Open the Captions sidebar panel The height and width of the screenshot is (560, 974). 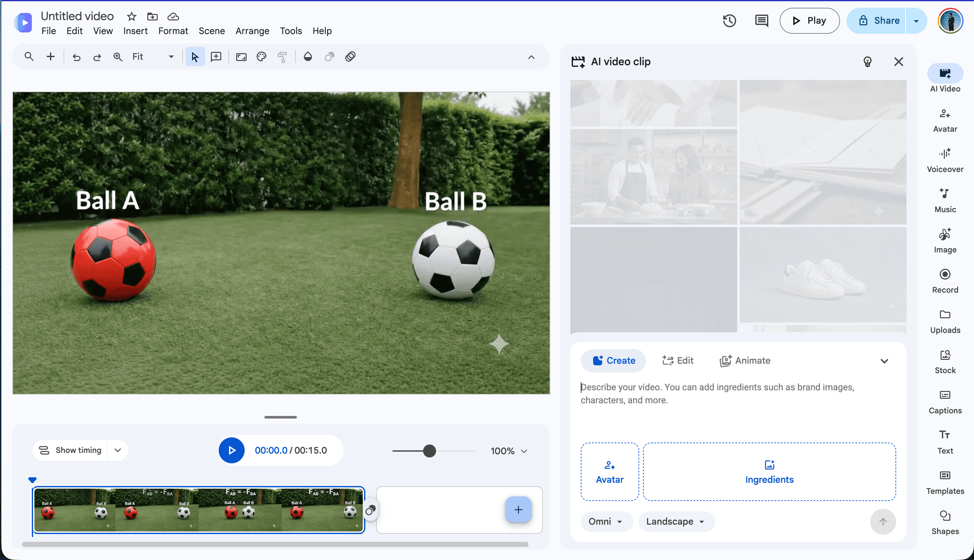pyautogui.click(x=945, y=402)
